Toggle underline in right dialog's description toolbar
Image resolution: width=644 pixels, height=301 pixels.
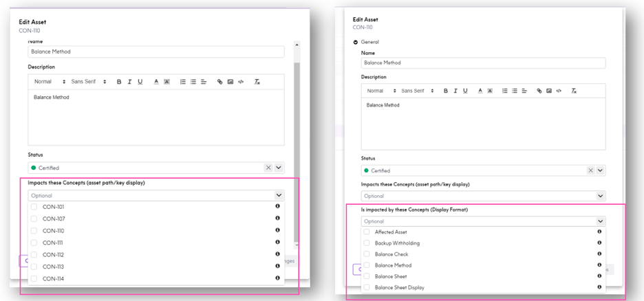point(465,91)
